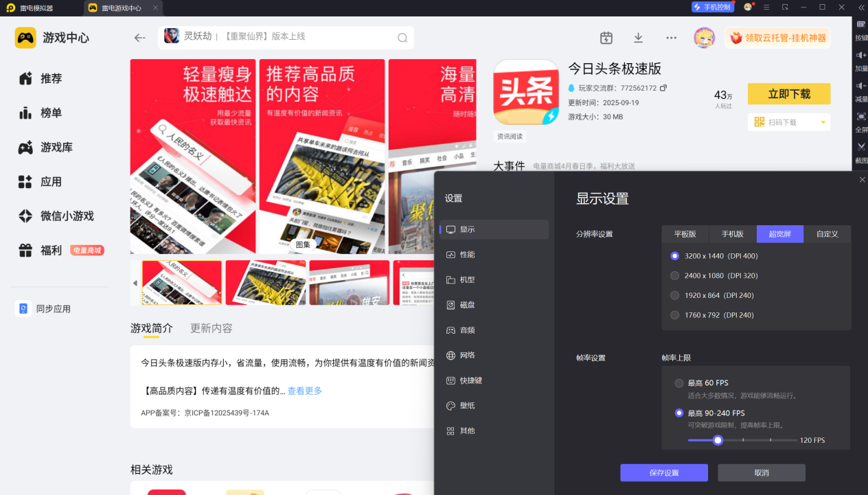Adjust the FPS limit slider handle
868x495 pixels.
point(718,440)
